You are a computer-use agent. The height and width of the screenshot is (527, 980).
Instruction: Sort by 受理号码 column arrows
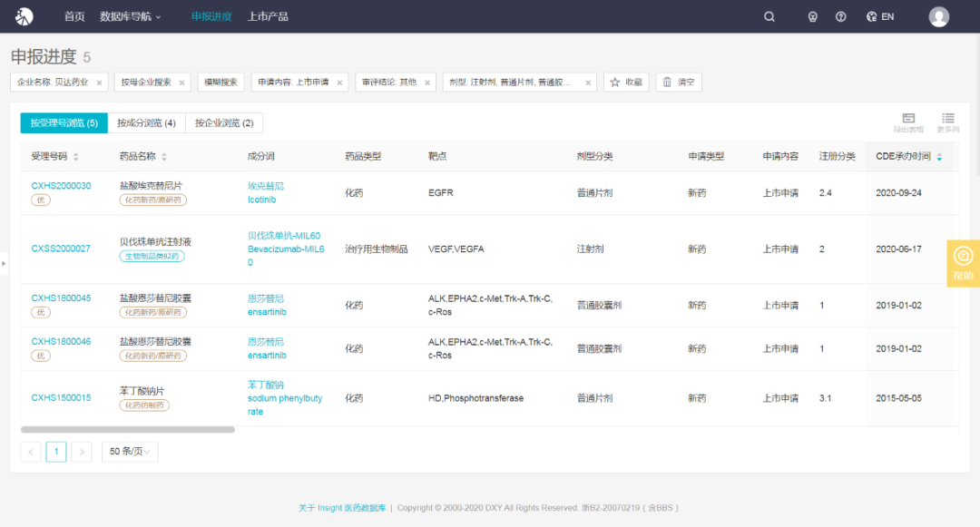tap(75, 157)
